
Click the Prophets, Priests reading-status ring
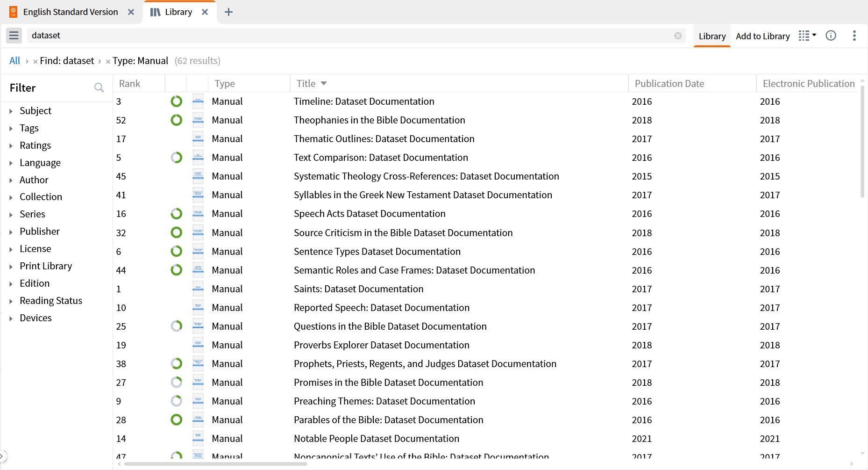pyautogui.click(x=176, y=363)
